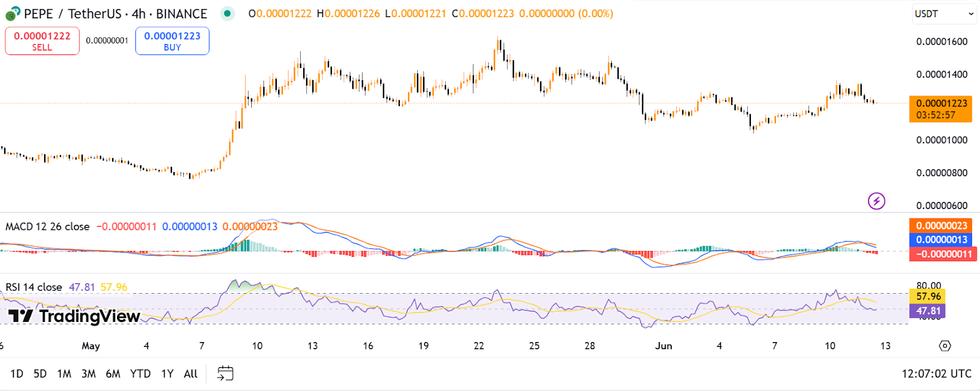Click the TradingView logo watermark
The height and width of the screenshot is (391, 980).
point(74,316)
